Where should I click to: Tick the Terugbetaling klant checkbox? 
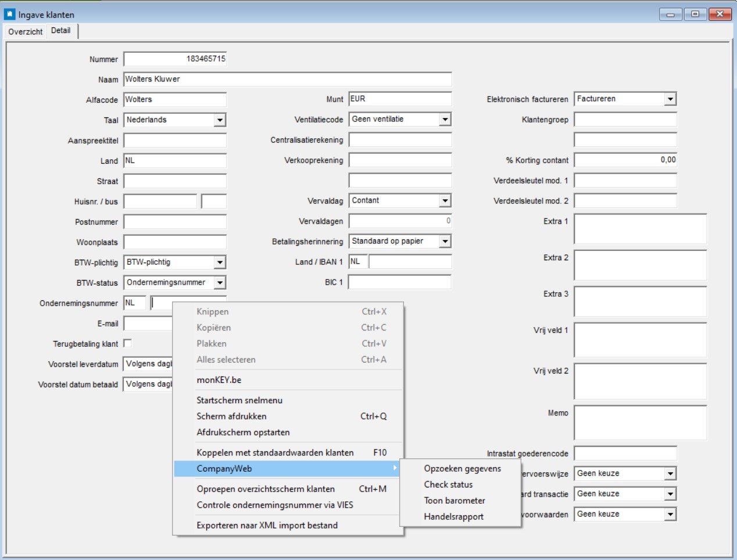pyautogui.click(x=127, y=343)
